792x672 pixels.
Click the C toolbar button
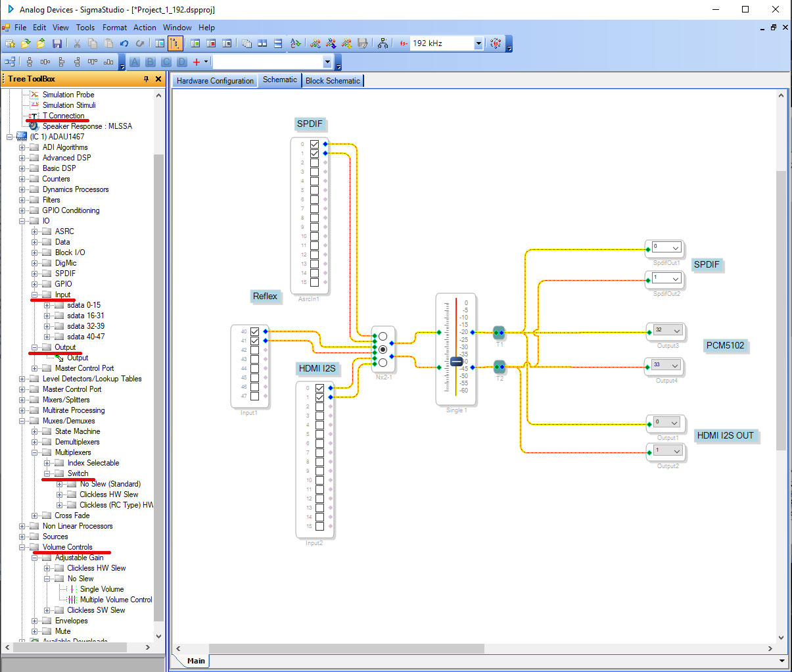click(166, 62)
